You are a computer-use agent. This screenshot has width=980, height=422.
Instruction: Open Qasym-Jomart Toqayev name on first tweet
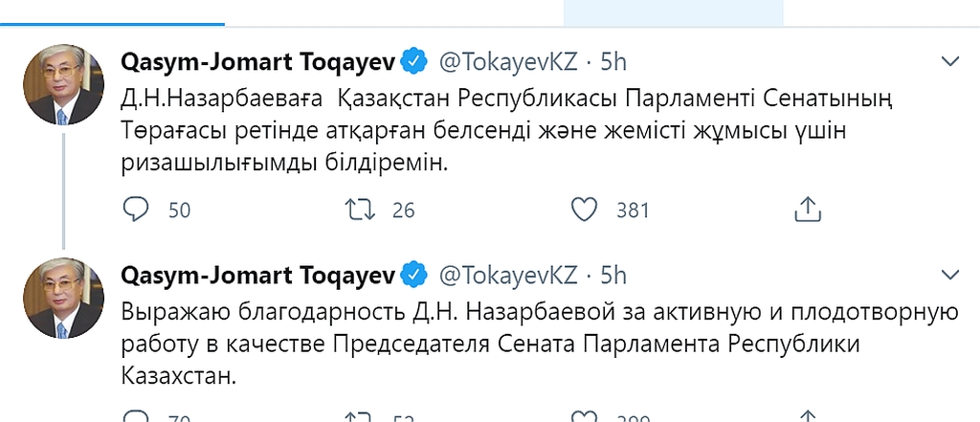coord(258,62)
